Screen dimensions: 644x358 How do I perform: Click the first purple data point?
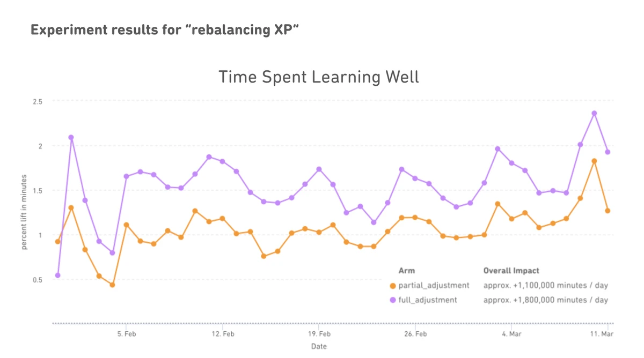point(57,275)
